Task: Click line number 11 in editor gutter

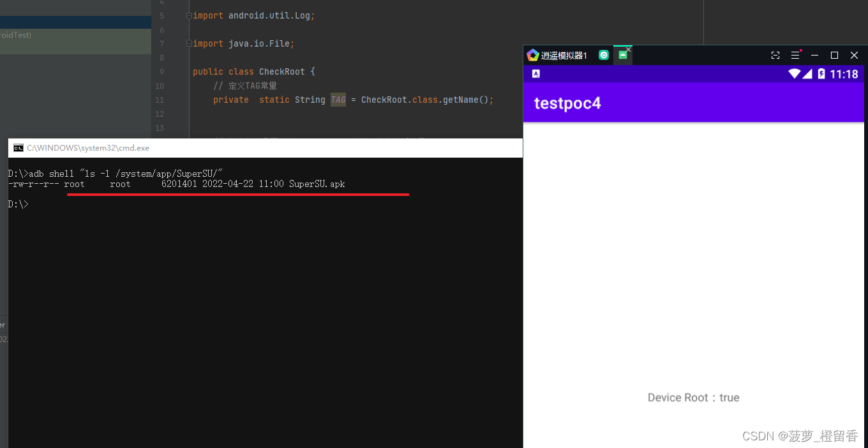Action: click(x=160, y=100)
